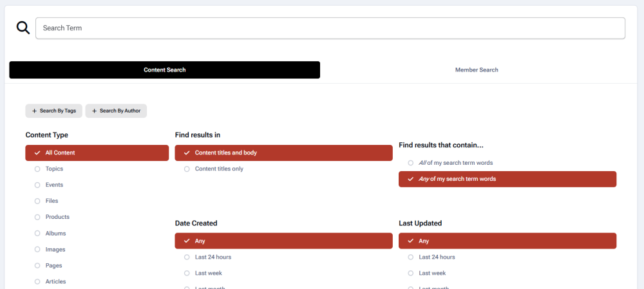The image size is (644, 289).
Task: Choose Events content type
Action: click(x=54, y=185)
